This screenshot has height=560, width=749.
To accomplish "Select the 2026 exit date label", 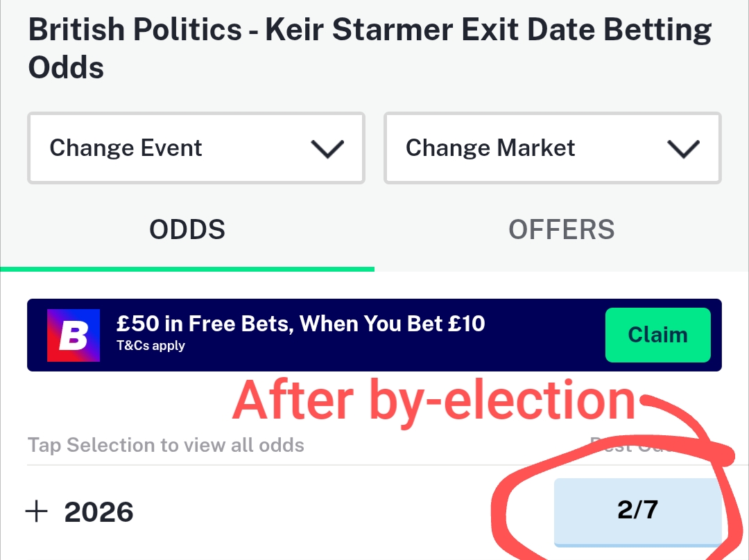I will coord(99,512).
